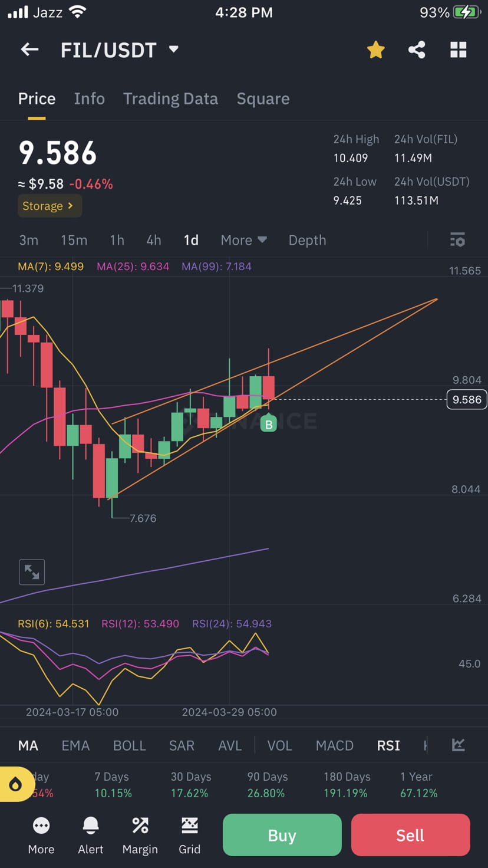Tap the 9.586 current price label
The image size is (488, 868).
pos(467,399)
